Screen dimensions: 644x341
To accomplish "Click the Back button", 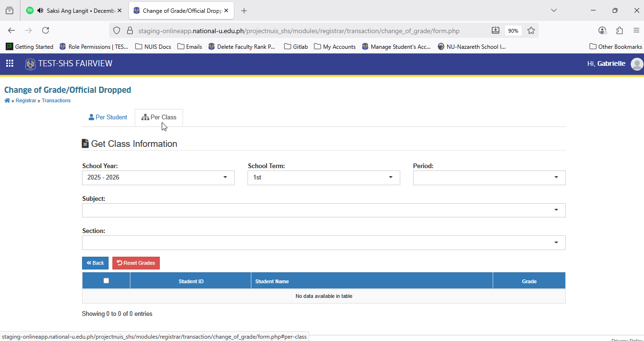I will click(95, 263).
